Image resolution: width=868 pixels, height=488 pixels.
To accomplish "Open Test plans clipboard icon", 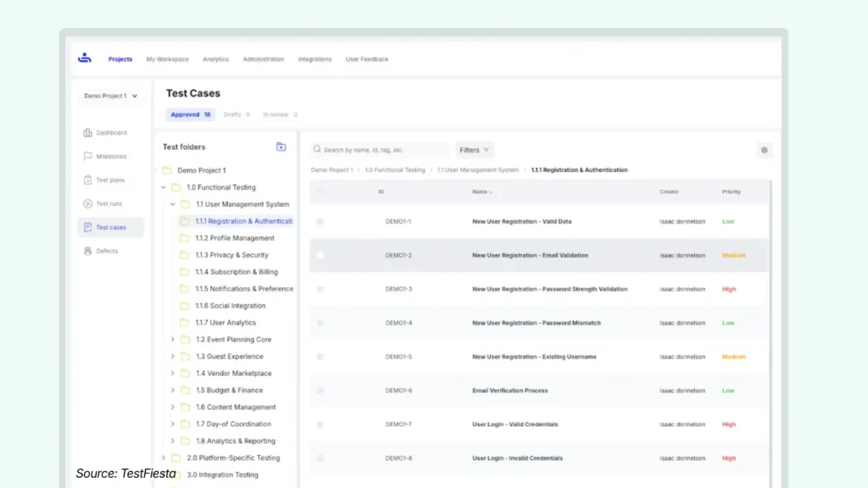I will pyautogui.click(x=87, y=180).
